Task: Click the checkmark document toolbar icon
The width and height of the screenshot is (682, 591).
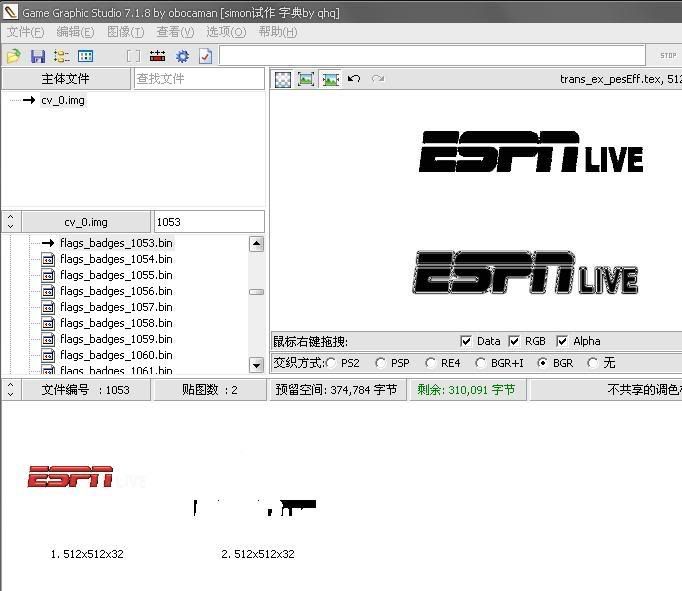Action: [x=205, y=56]
